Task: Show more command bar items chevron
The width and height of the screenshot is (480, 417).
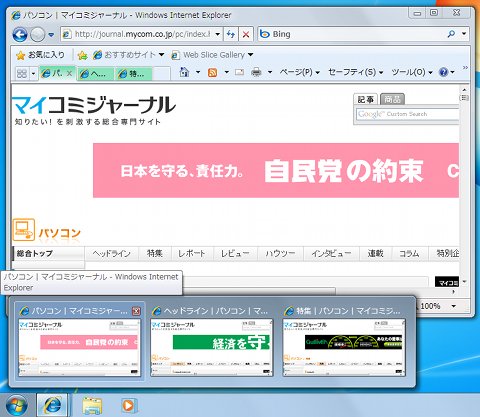Action: click(465, 68)
